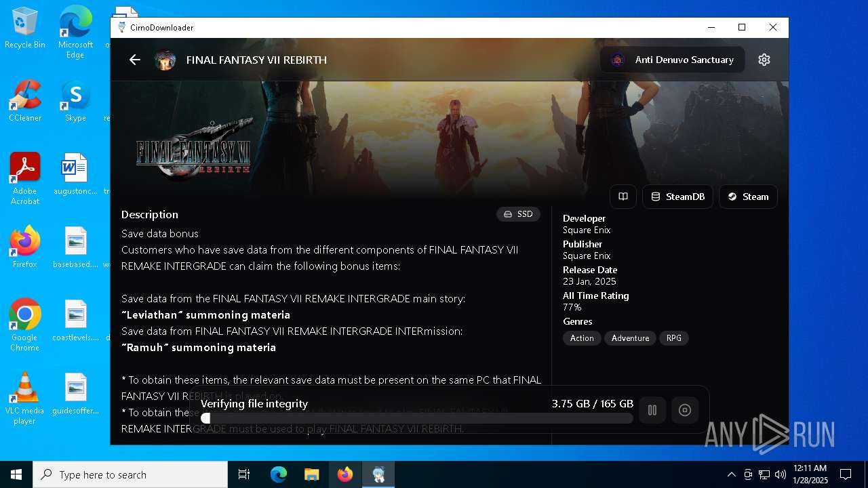Screen dimensions: 868x488
Task: Click the All Time Rating 77% value
Action: (x=572, y=307)
